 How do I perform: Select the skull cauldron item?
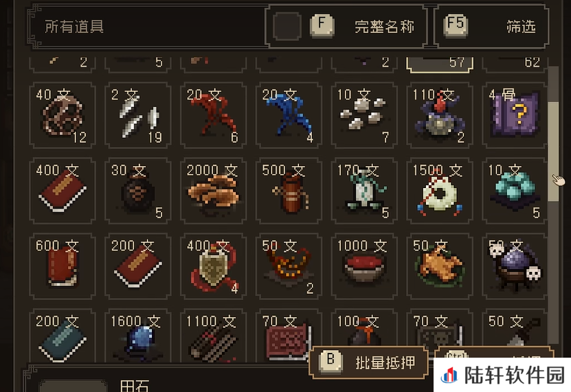tap(515, 266)
